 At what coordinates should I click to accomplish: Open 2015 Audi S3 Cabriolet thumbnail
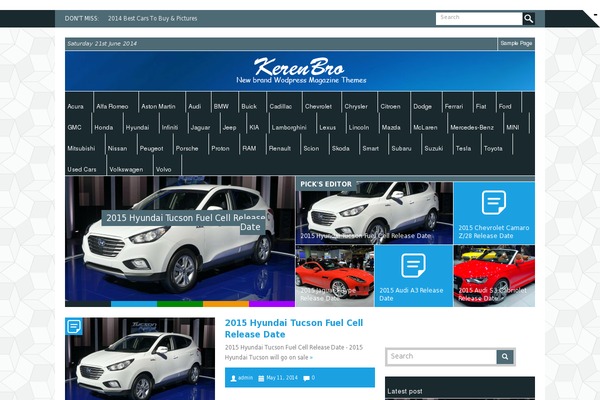[x=494, y=276]
